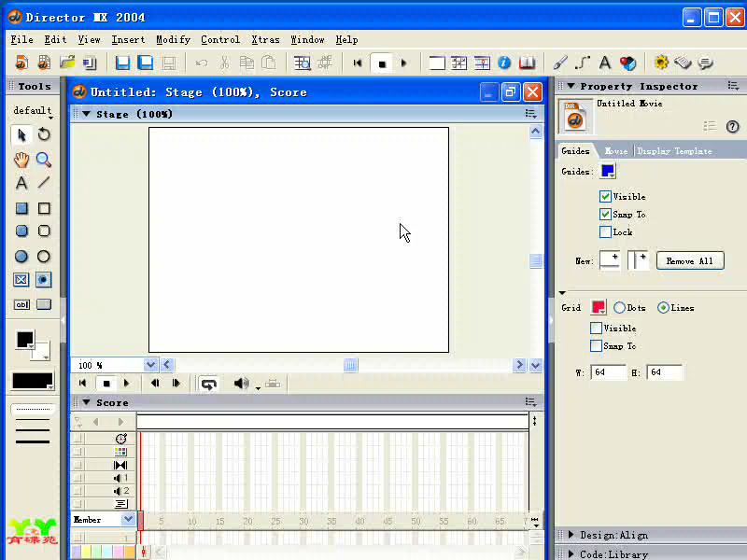Click the Grid height input field
The image size is (747, 560).
coord(665,372)
